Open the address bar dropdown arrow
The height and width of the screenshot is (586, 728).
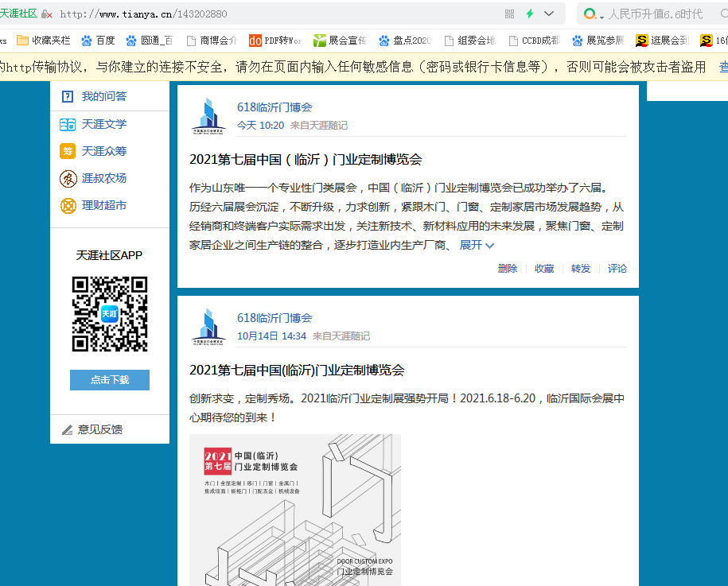(x=549, y=14)
